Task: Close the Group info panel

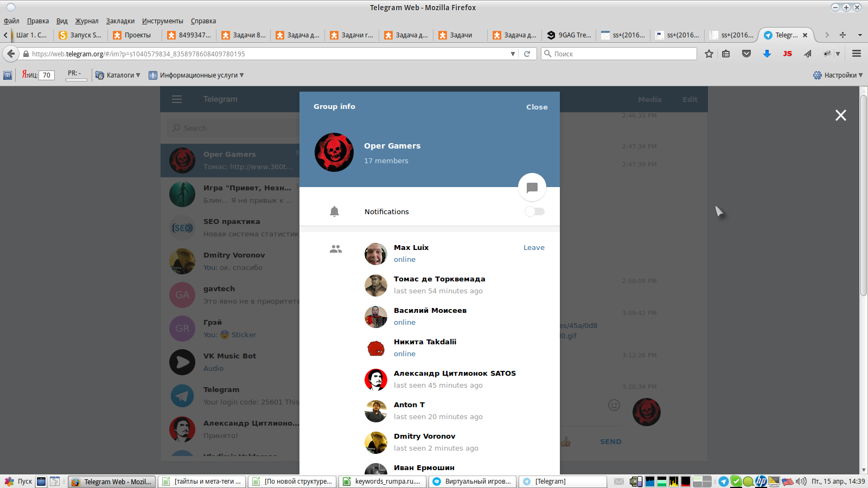Action: 537,107
